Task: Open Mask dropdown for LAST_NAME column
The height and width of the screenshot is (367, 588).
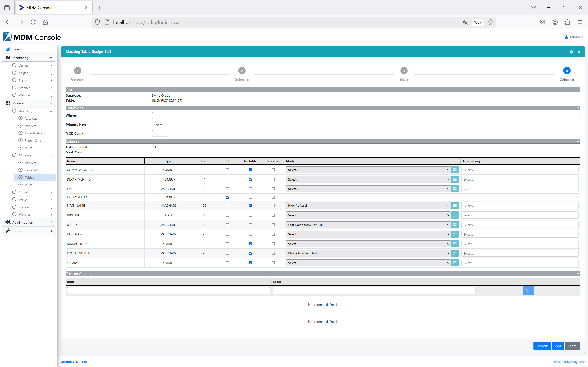Action: pos(368,234)
